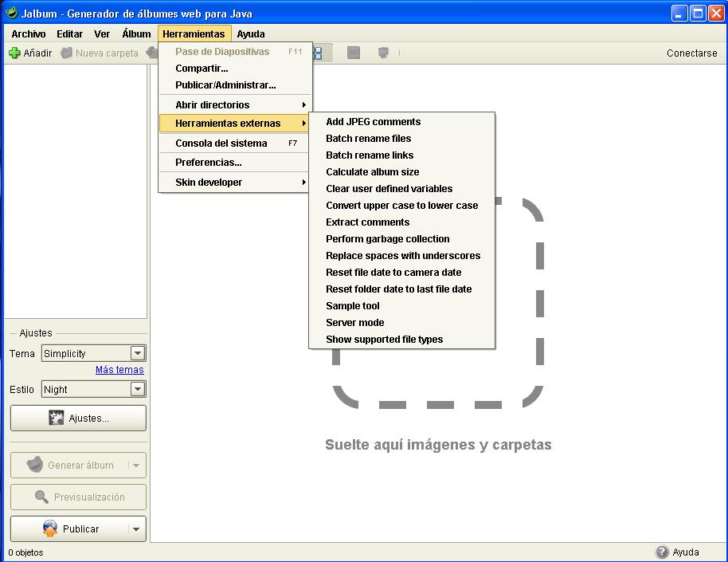Expand the Generar álbum dropdown arrow

tap(136, 465)
